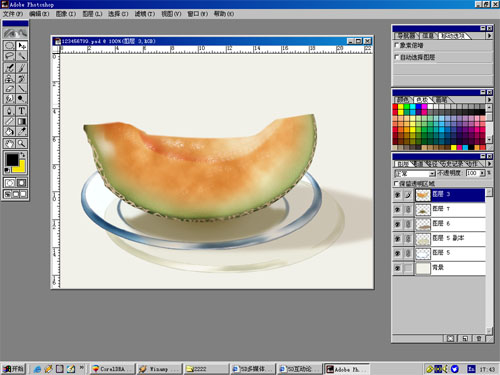Hide 图层 6 with its eye icon
Screen dimensions: 500x375
pyautogui.click(x=397, y=224)
